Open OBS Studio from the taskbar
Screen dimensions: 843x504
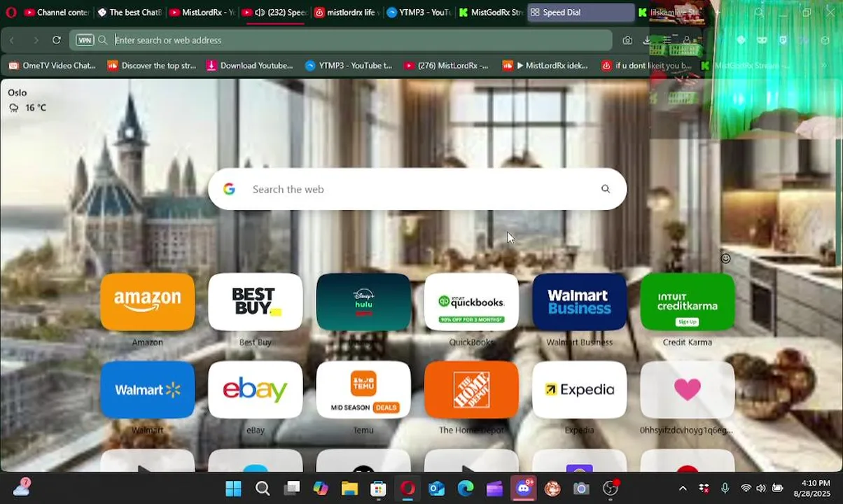tap(611, 488)
